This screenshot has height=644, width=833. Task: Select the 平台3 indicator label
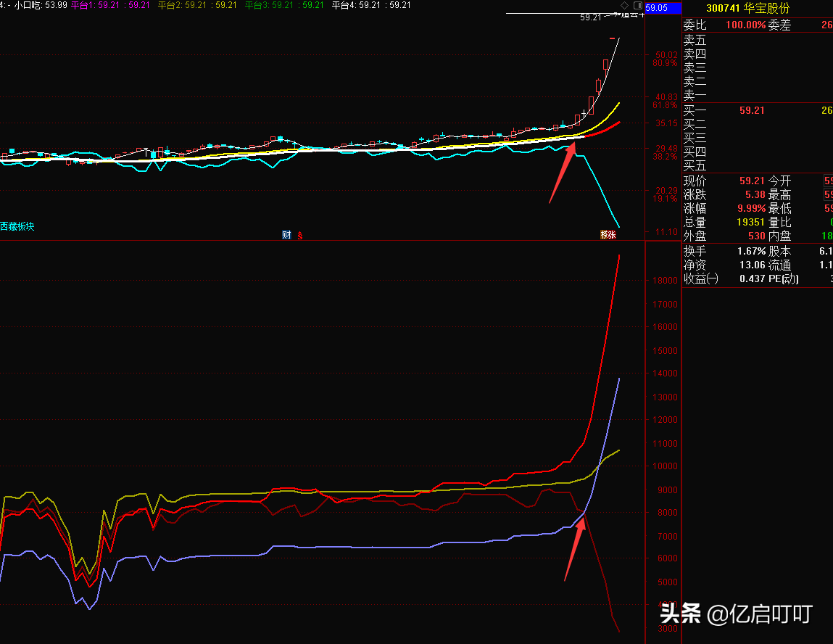(x=257, y=5)
